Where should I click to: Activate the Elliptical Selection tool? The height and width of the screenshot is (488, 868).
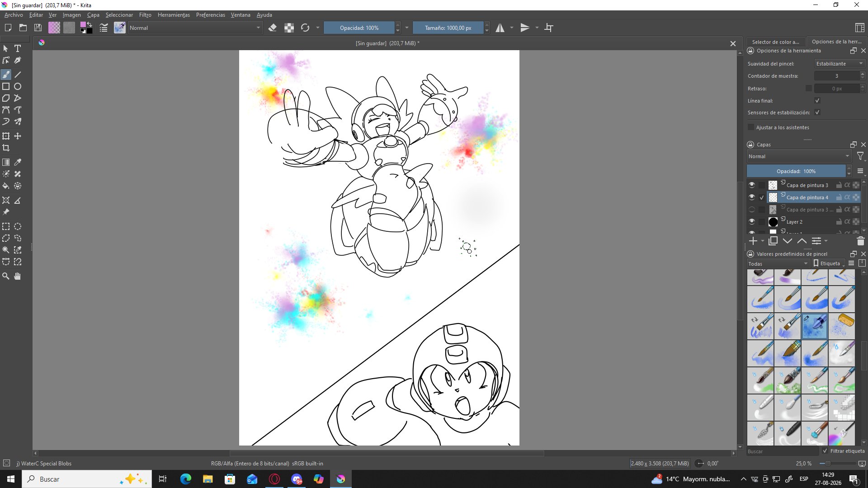[x=18, y=226]
